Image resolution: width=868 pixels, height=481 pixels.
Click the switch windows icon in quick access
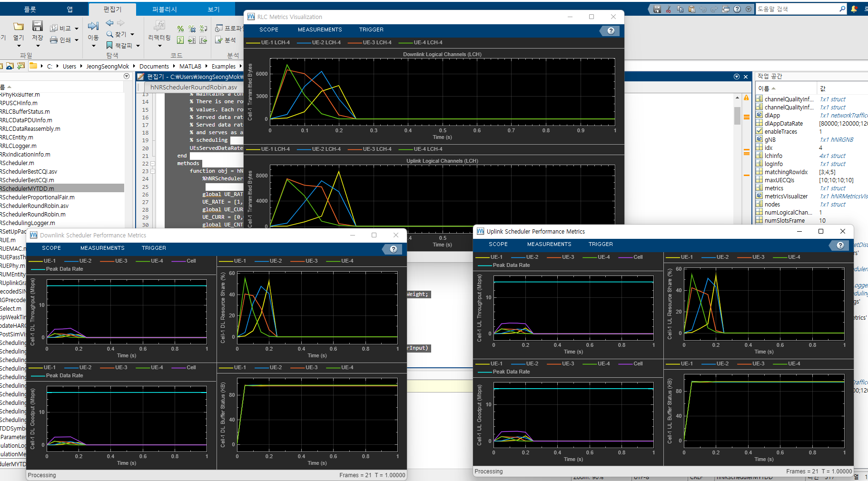[726, 9]
